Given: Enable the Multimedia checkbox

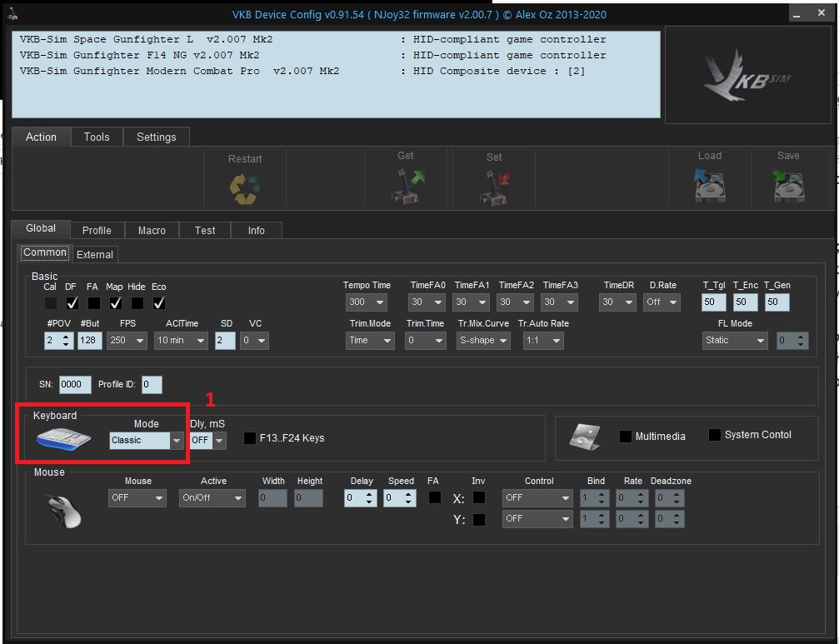Looking at the screenshot, I should tap(625, 436).
